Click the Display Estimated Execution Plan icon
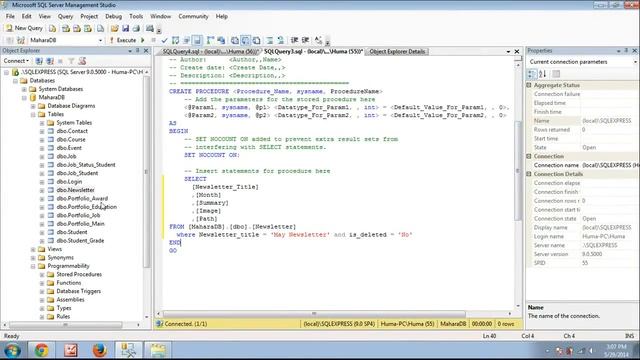This screenshot has height=360, width=640. [176, 40]
